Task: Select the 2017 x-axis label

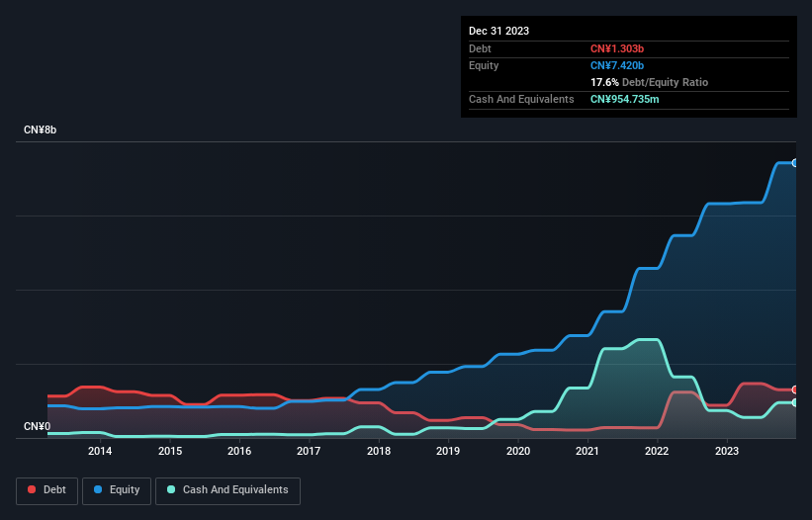Action: [309, 451]
